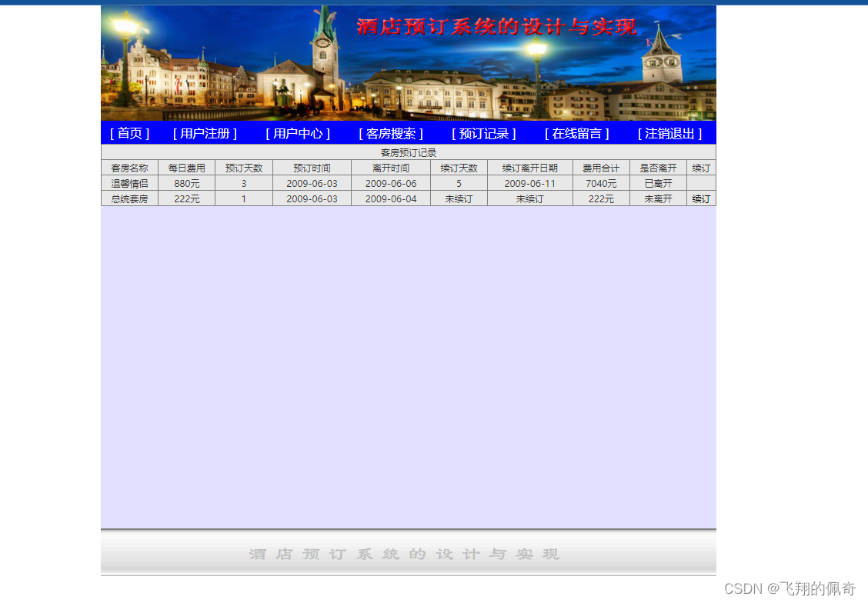
Task: Click 未续订 in the 续订离开日期 column
Action: (529, 198)
